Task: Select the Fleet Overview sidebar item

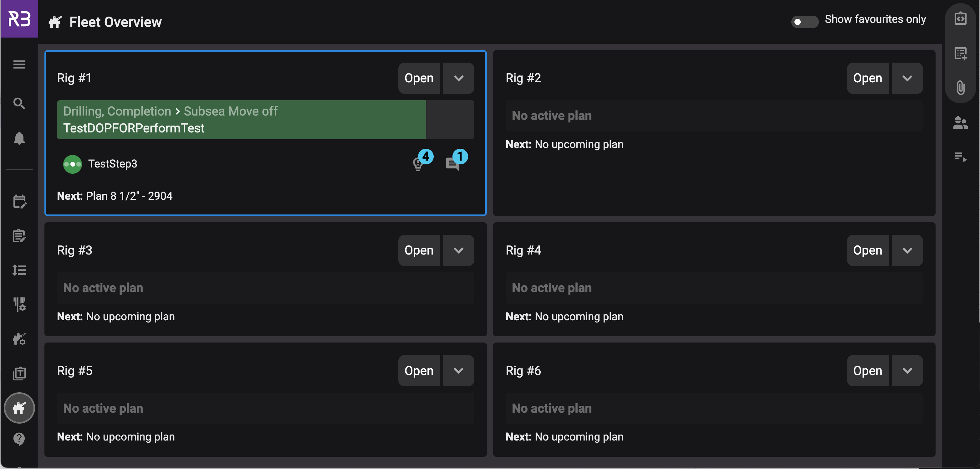Action: click(19, 408)
